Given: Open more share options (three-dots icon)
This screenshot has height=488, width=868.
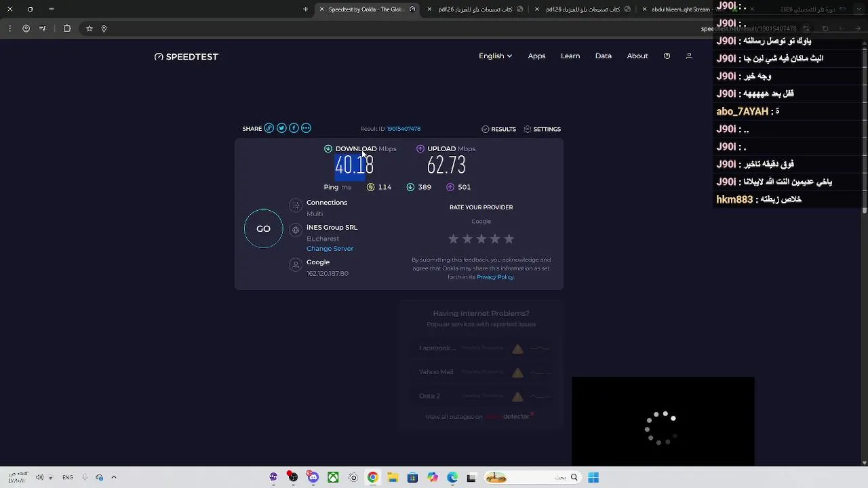Looking at the screenshot, I should (306, 128).
